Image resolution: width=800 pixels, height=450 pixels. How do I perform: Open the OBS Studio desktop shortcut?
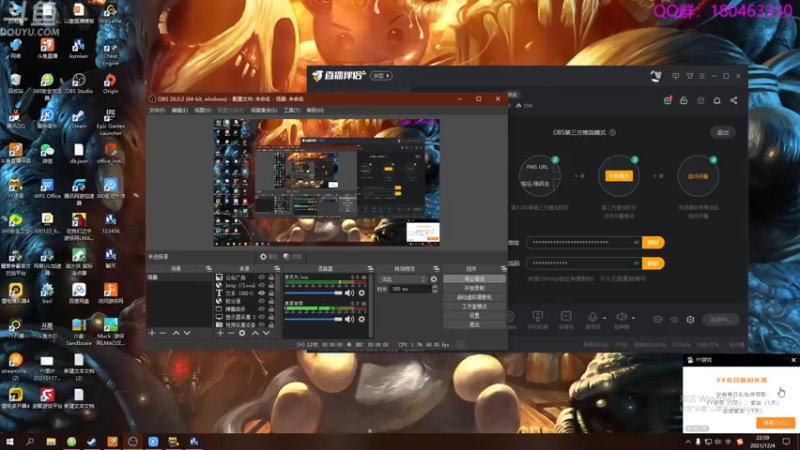coord(79,84)
